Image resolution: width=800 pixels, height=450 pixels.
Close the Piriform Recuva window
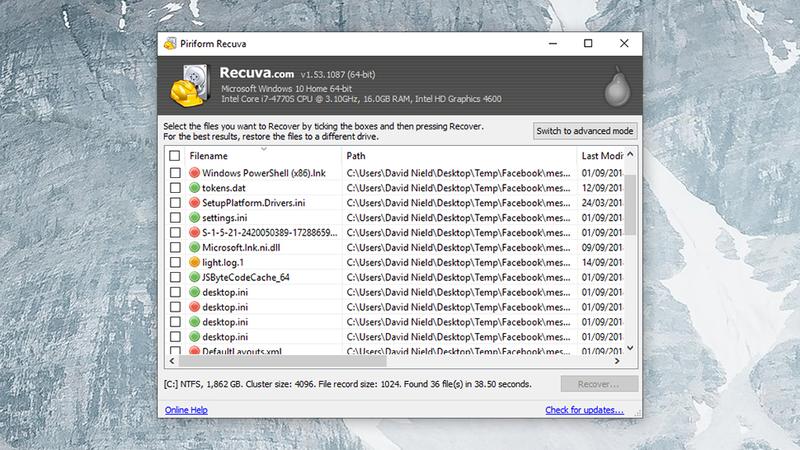coord(624,43)
